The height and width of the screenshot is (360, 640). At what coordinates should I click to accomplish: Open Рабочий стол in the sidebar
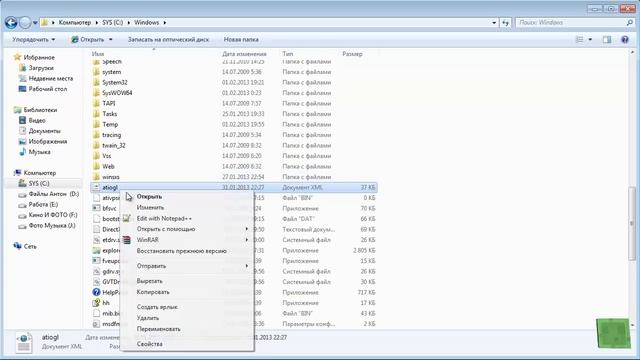coord(43,89)
